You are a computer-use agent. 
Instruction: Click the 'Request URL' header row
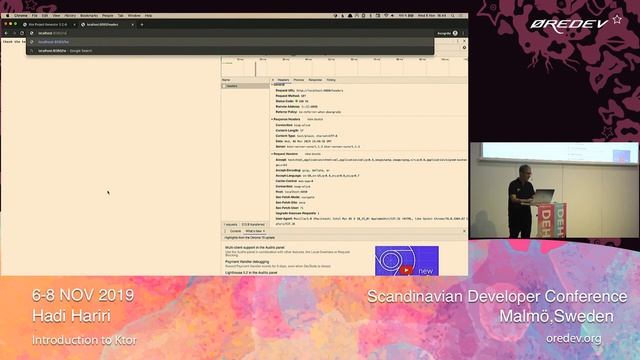click(309, 91)
